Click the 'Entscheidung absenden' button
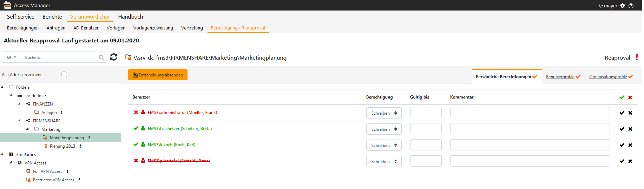The image size is (644, 189). tap(158, 75)
